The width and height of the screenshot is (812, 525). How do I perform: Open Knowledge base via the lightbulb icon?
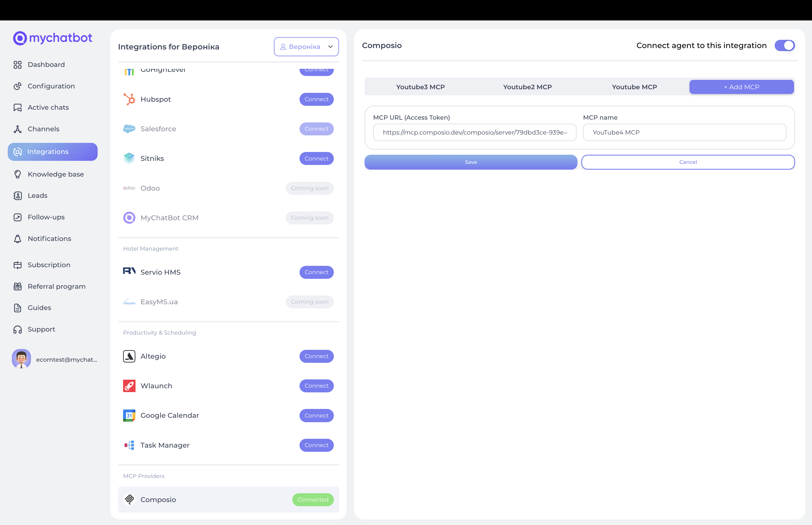[x=17, y=174]
